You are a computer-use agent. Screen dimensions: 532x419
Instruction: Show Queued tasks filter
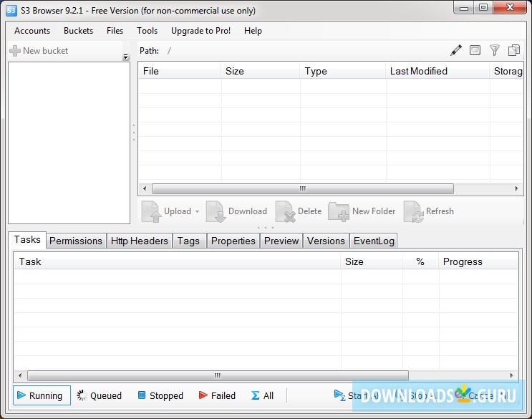(x=99, y=395)
